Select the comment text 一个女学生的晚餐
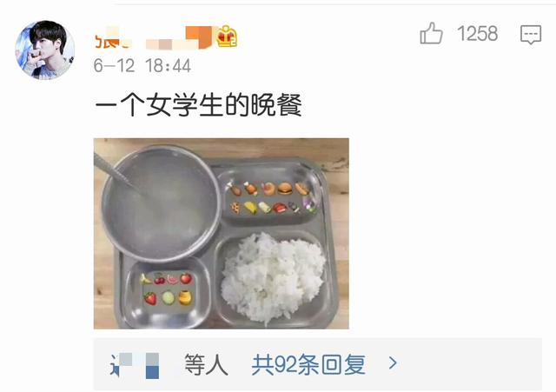556x392 pixels. coord(199,104)
